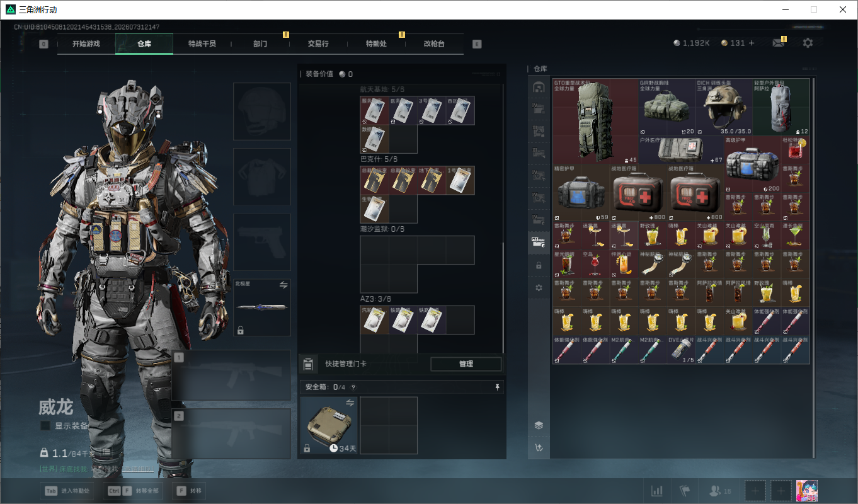
Task: Open the 开始游戏 tab
Action: (x=86, y=44)
